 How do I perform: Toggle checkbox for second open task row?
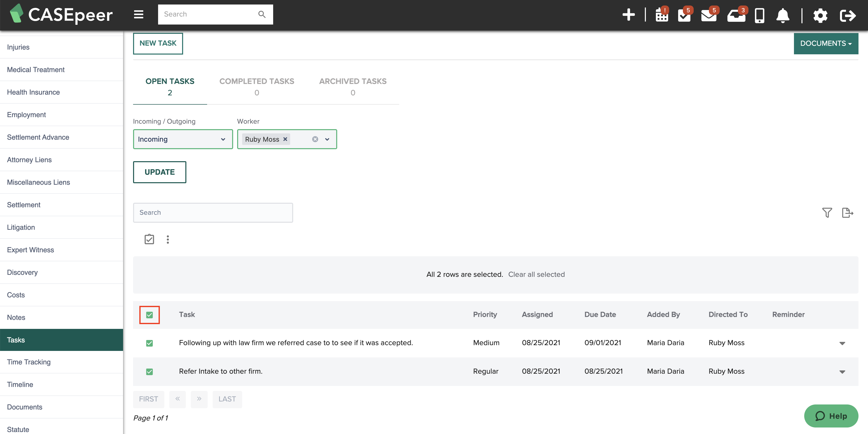coord(150,371)
